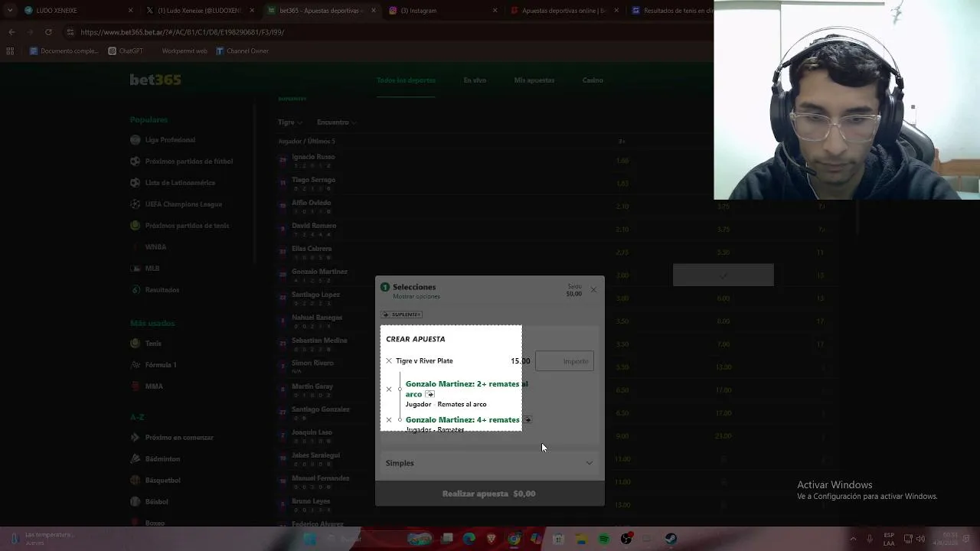
Task: Click the browser reload button
Action: pyautogui.click(x=48, y=32)
